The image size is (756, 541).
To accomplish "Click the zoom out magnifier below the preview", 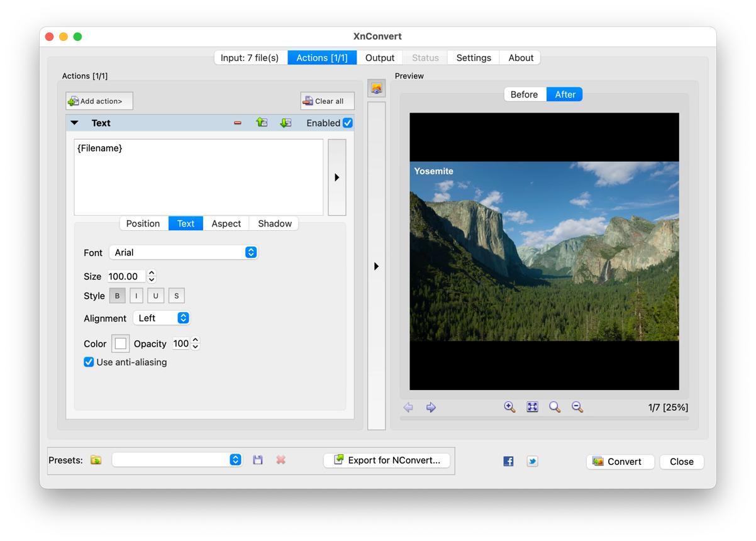I will click(577, 407).
